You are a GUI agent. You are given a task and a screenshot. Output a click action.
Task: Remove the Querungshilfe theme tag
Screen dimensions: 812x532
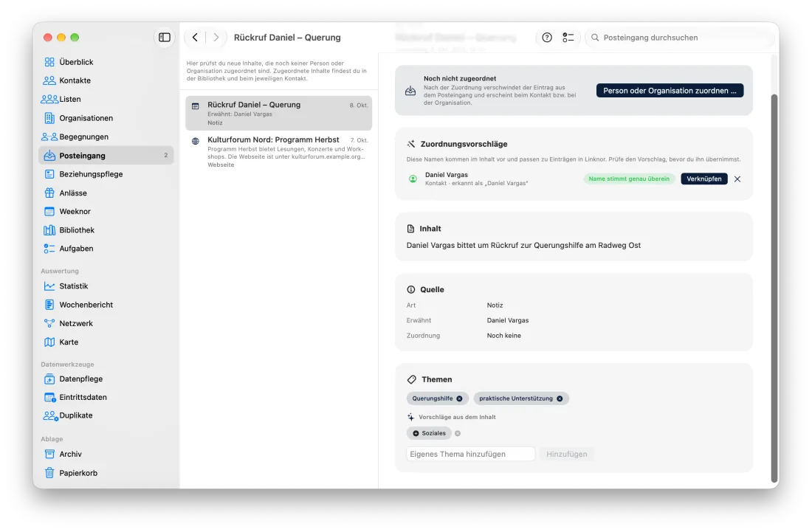click(459, 398)
